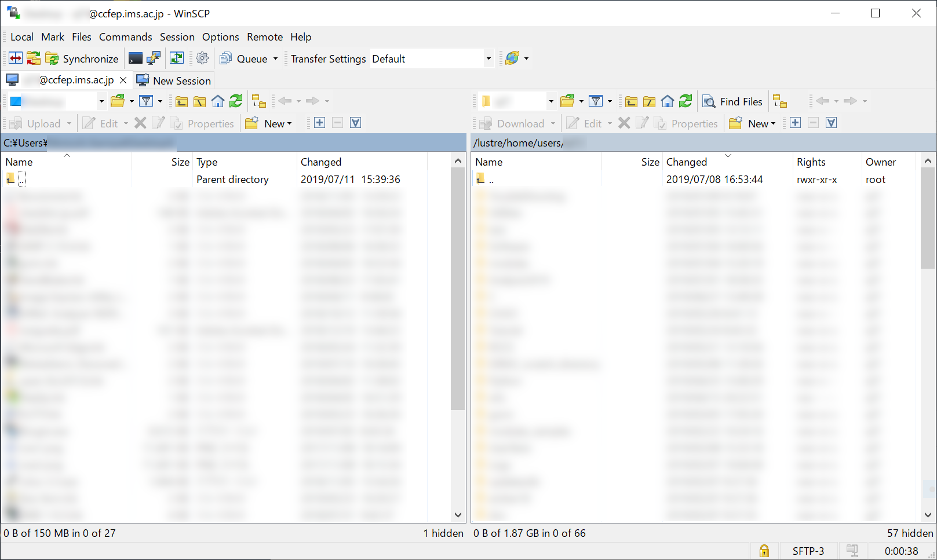Screen dimensions: 937x560
Task: Go to home directory in local panel
Action: click(x=218, y=101)
